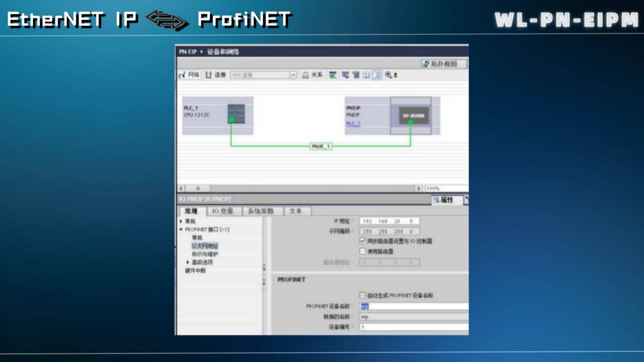Expand the top-level 常规 tree node
644x362 pixels.
(x=181, y=221)
